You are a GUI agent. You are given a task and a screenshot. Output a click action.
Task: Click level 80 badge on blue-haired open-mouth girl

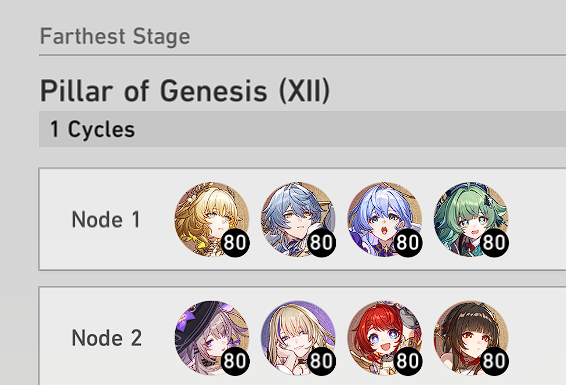pyautogui.click(x=408, y=242)
